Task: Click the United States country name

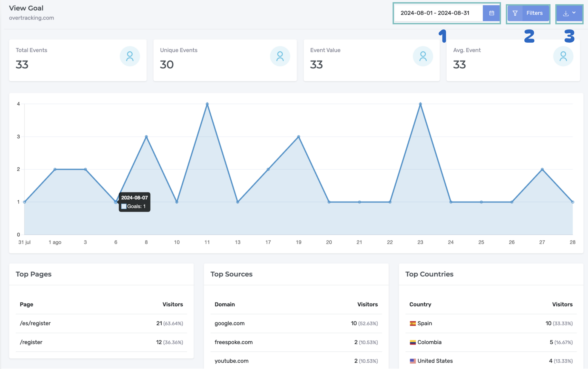Action: (x=435, y=361)
